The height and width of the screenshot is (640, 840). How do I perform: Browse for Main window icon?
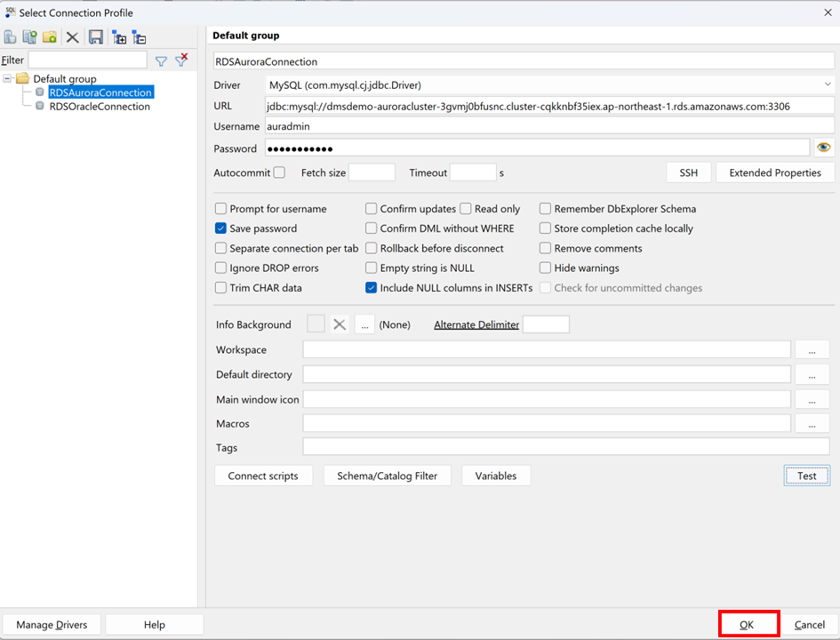point(812,399)
